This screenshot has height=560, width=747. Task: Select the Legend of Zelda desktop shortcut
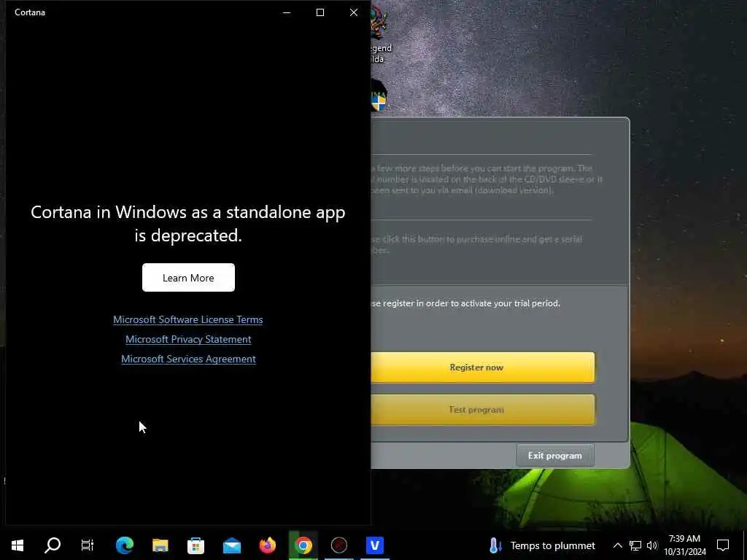click(379, 34)
